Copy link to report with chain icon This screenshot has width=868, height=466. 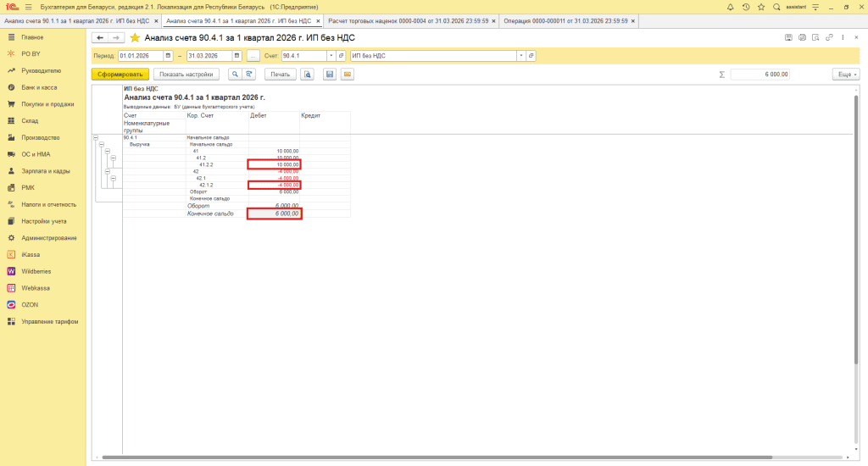830,37
